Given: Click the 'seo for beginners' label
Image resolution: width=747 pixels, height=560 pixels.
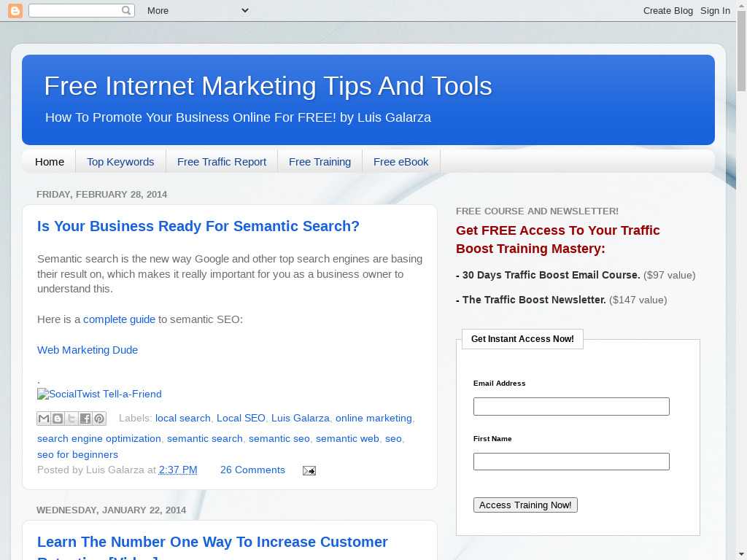Looking at the screenshot, I should click(x=77, y=455).
